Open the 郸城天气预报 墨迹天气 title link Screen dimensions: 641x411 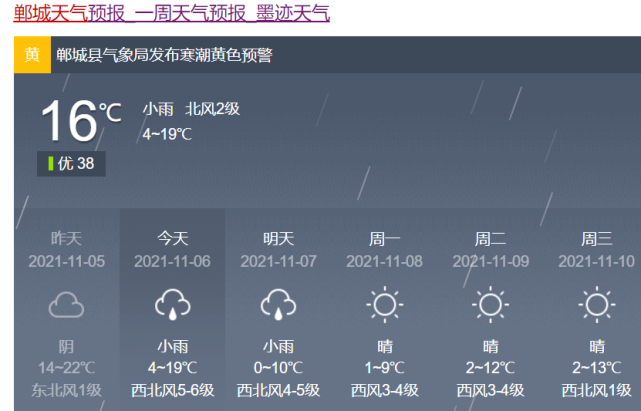coord(171,13)
